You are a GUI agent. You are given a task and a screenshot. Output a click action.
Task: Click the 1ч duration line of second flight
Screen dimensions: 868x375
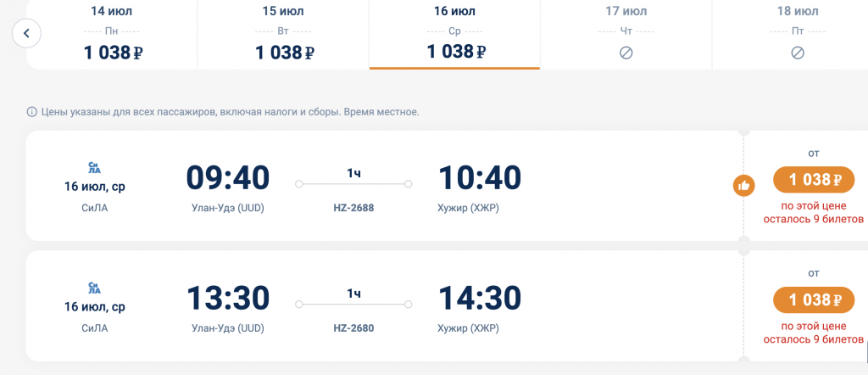click(353, 304)
